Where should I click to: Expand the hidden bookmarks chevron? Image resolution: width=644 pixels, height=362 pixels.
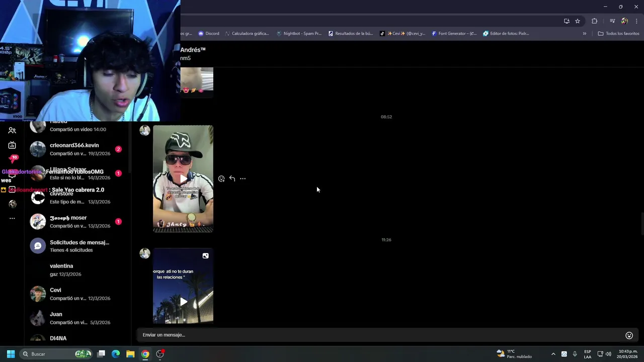click(584, 34)
